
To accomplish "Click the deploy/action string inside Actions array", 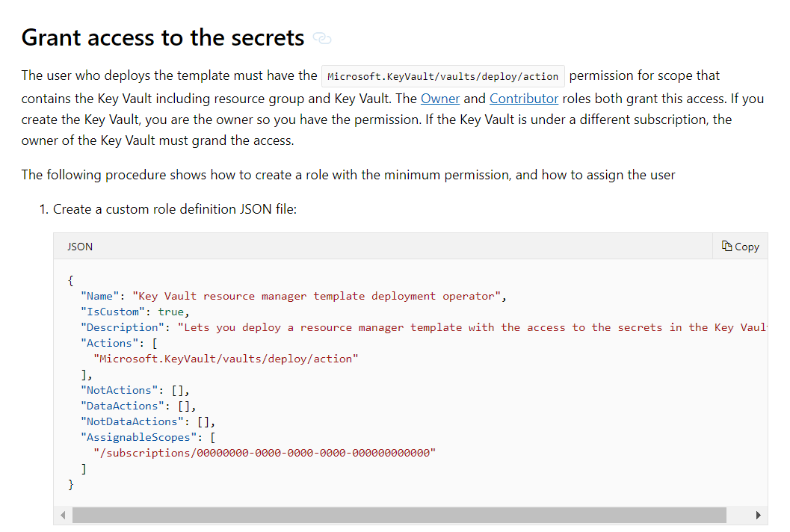I will (226, 359).
